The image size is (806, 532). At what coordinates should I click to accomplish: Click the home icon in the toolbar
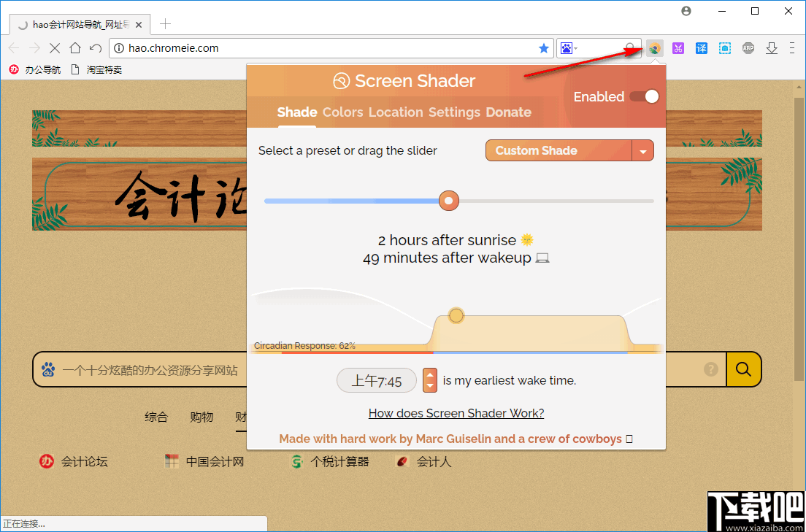76,47
